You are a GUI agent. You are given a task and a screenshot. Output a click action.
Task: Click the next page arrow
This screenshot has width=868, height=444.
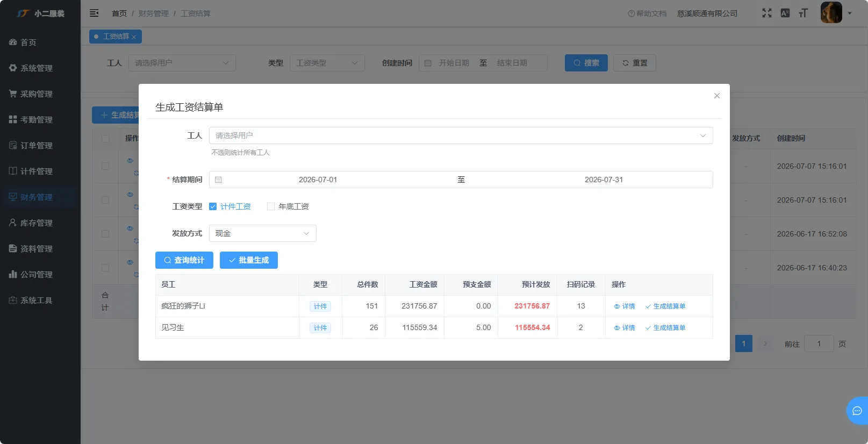765,343
